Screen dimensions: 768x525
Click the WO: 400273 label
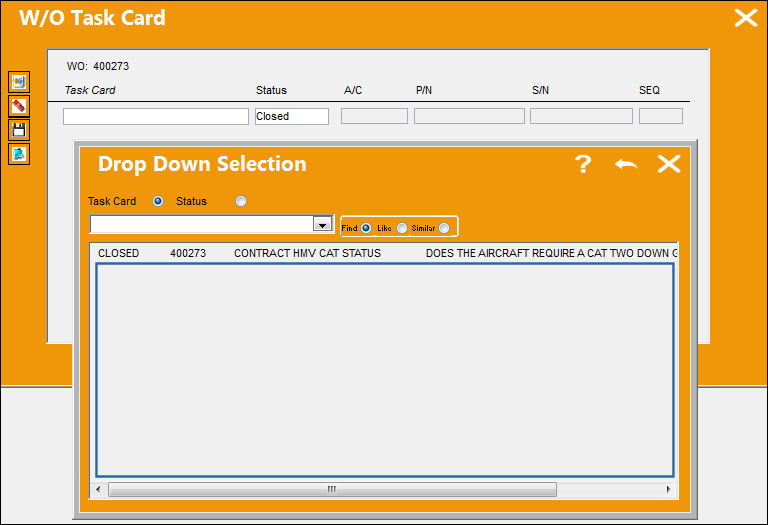98,66
